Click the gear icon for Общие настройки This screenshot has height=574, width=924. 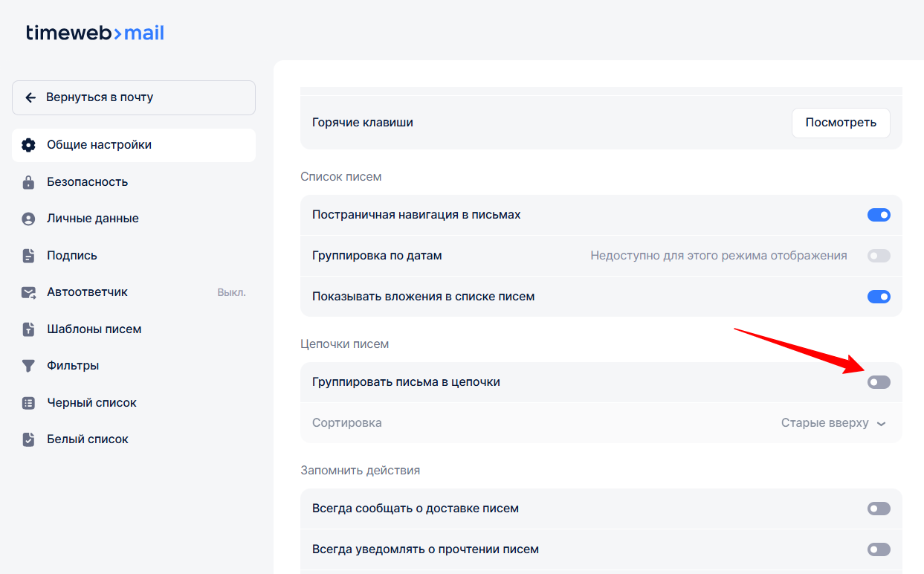pyautogui.click(x=28, y=145)
